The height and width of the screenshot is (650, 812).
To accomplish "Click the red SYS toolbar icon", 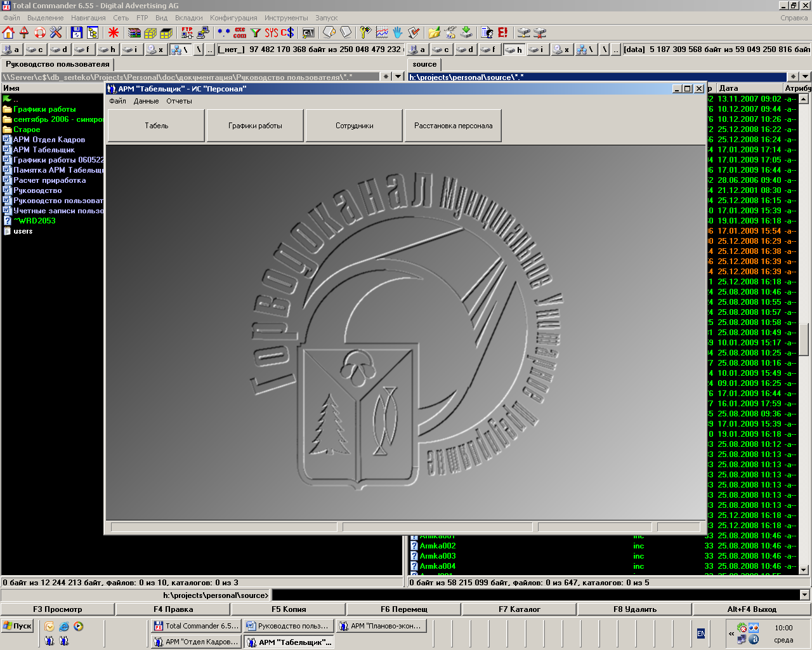I will click(x=272, y=32).
